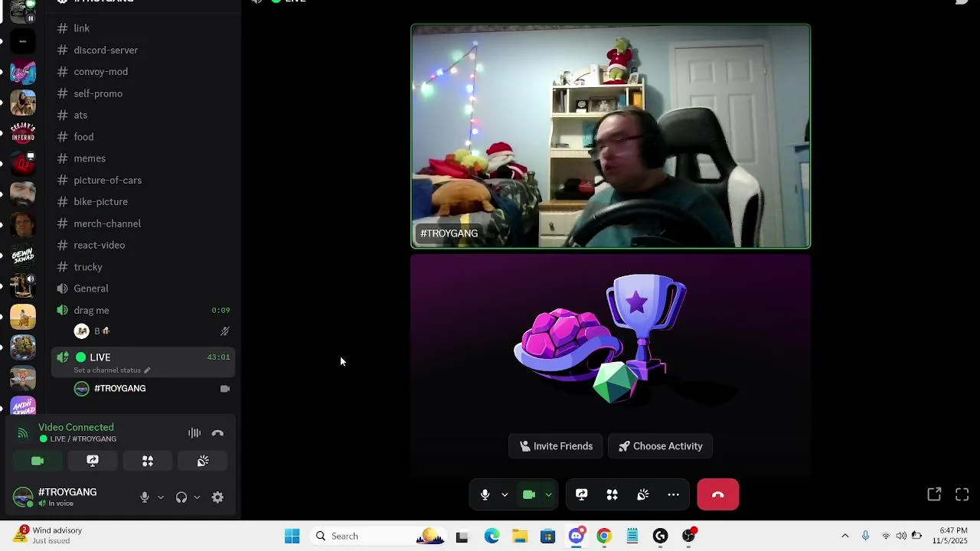
Task: Open the food channel
Action: (143, 137)
